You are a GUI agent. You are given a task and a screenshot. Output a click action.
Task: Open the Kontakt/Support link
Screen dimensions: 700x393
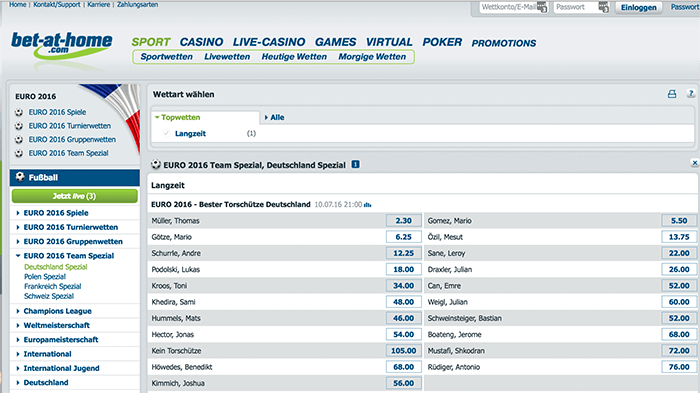pos(57,4)
